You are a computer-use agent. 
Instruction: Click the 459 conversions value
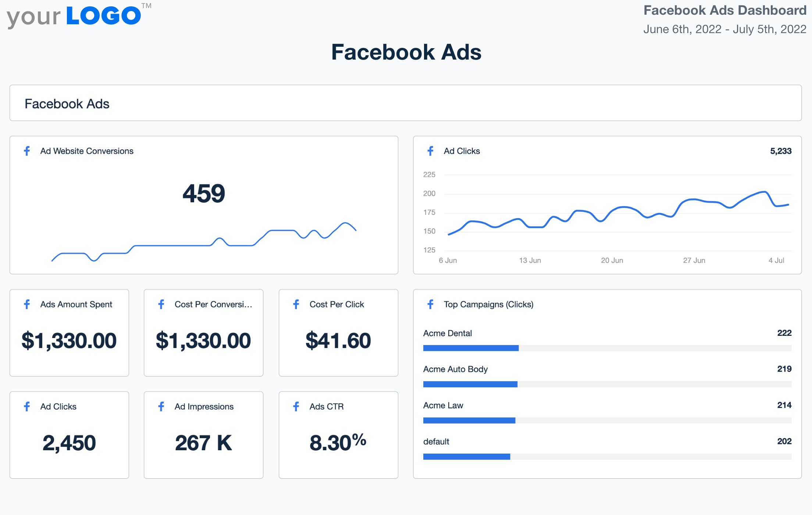pyautogui.click(x=204, y=193)
